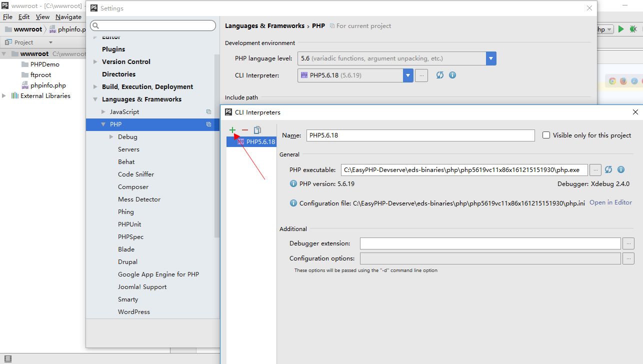Image resolution: width=643 pixels, height=364 pixels.
Task: Click project-level icon on JavaScript row
Action: [209, 112]
